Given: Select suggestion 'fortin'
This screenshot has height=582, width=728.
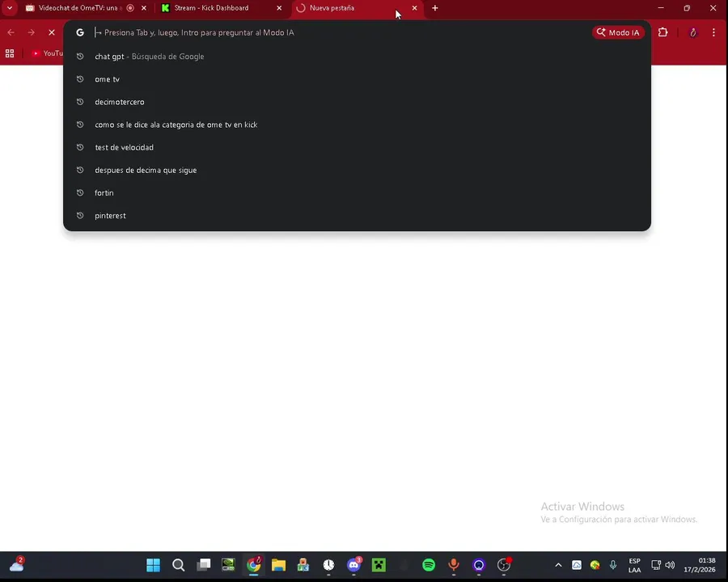Looking at the screenshot, I should click(357, 192).
